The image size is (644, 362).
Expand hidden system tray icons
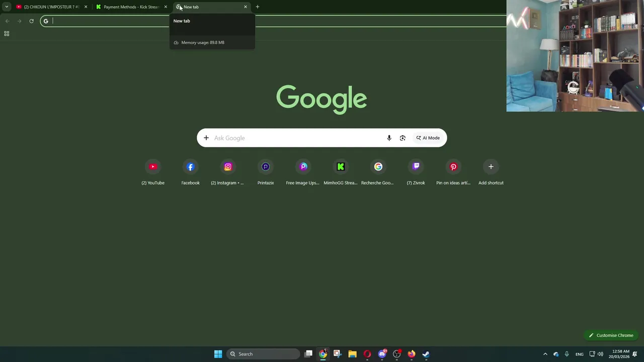[x=545, y=354]
